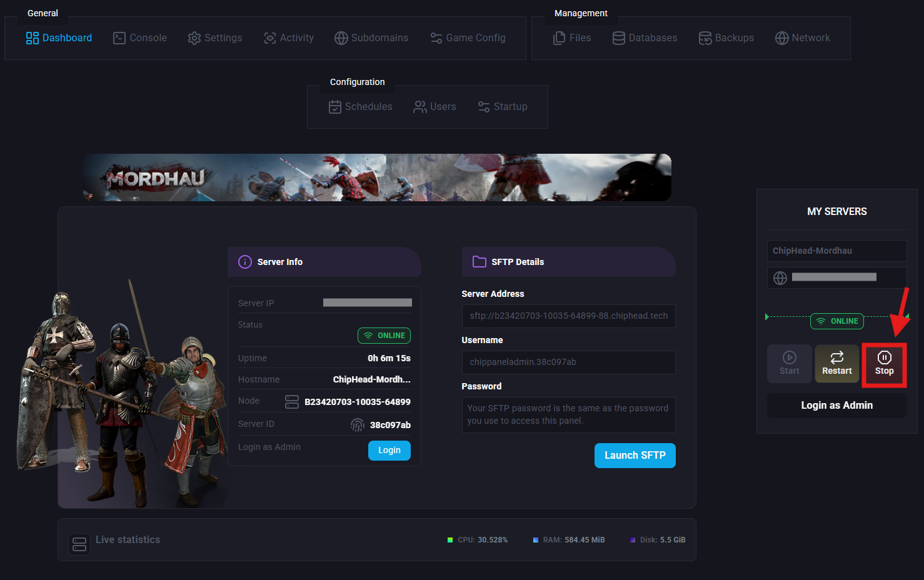Image resolution: width=924 pixels, height=580 pixels.
Task: Restart the server
Action: point(836,364)
